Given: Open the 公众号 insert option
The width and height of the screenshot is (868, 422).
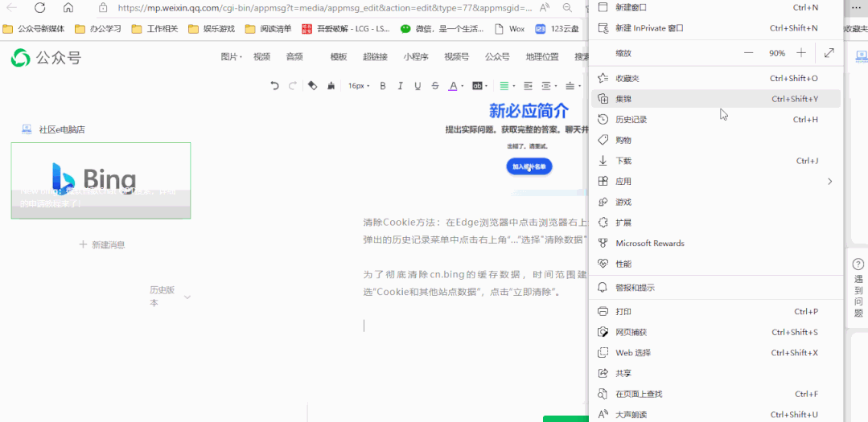Looking at the screenshot, I should [x=497, y=56].
